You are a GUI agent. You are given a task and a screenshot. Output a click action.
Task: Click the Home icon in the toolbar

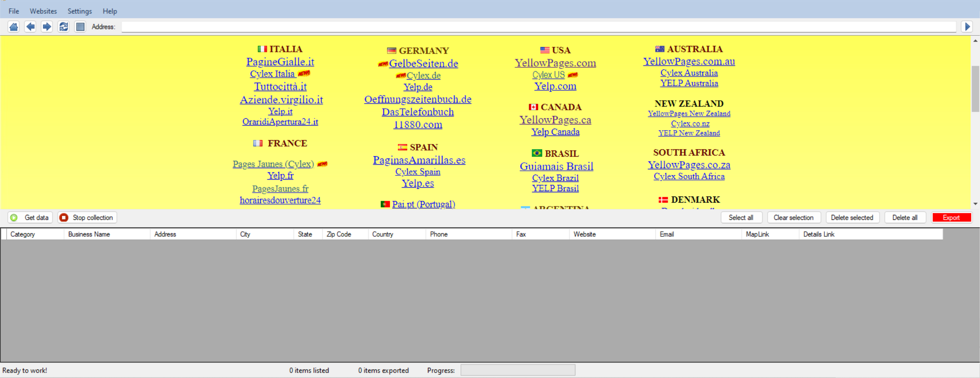pyautogui.click(x=14, y=27)
